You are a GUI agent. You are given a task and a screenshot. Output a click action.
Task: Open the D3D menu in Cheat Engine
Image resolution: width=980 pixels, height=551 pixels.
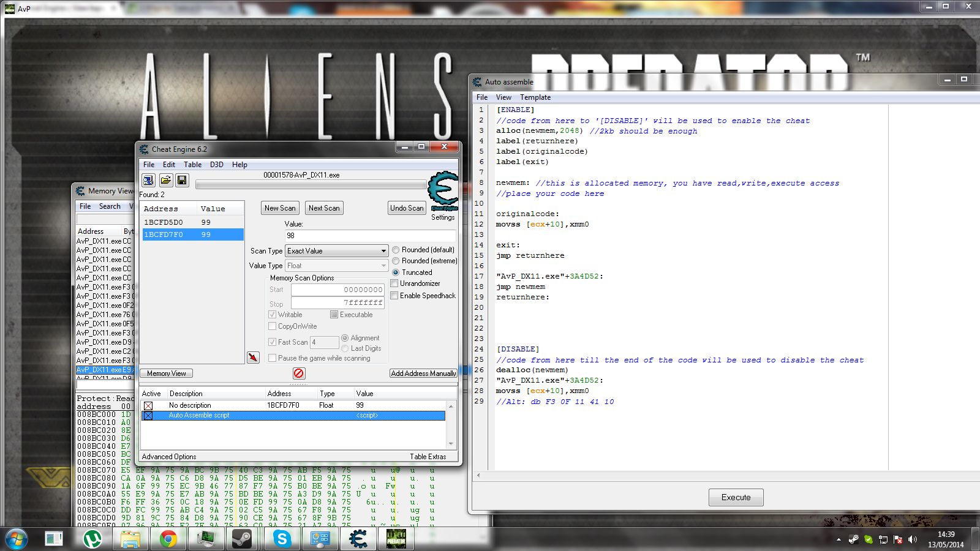pos(217,165)
